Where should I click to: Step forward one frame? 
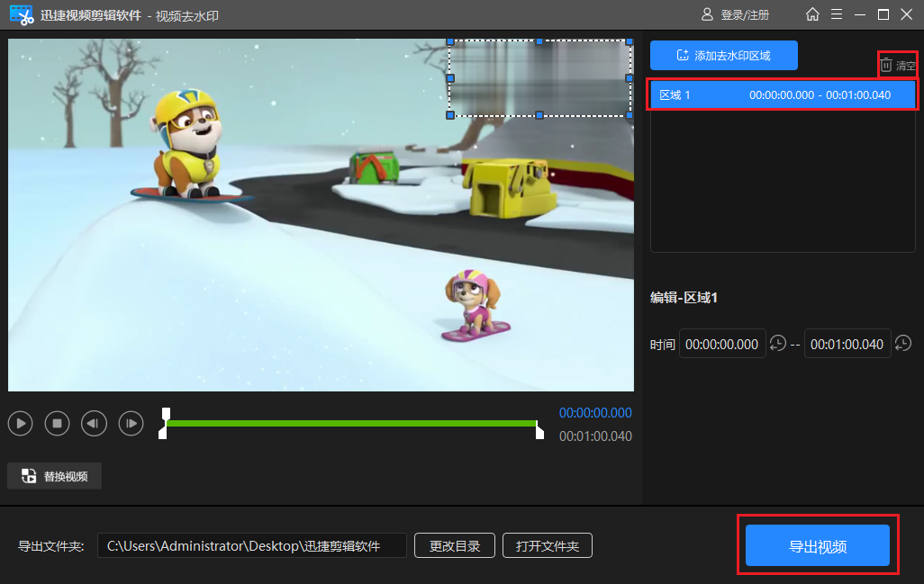(x=131, y=423)
